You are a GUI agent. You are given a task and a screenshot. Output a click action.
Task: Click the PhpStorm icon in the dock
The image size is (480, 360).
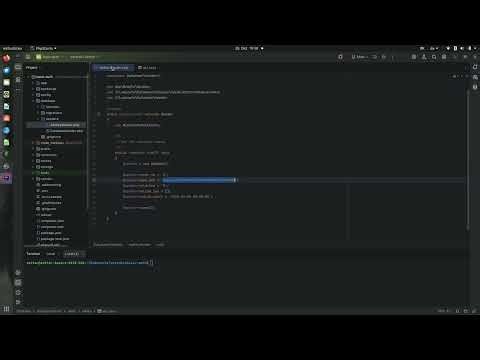(6, 178)
